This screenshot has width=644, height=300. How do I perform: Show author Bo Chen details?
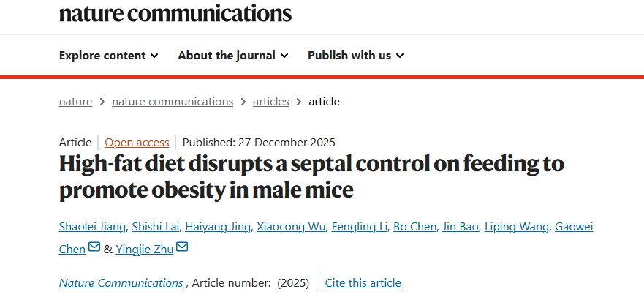[x=414, y=227]
